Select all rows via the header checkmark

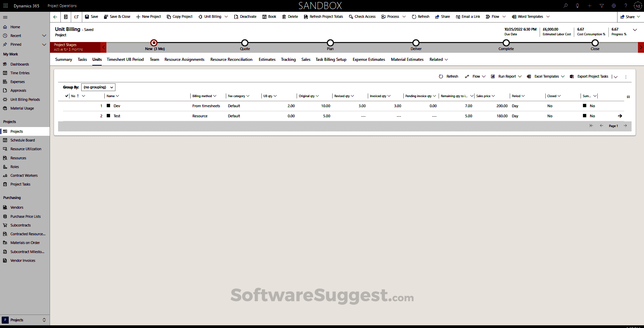pos(66,96)
